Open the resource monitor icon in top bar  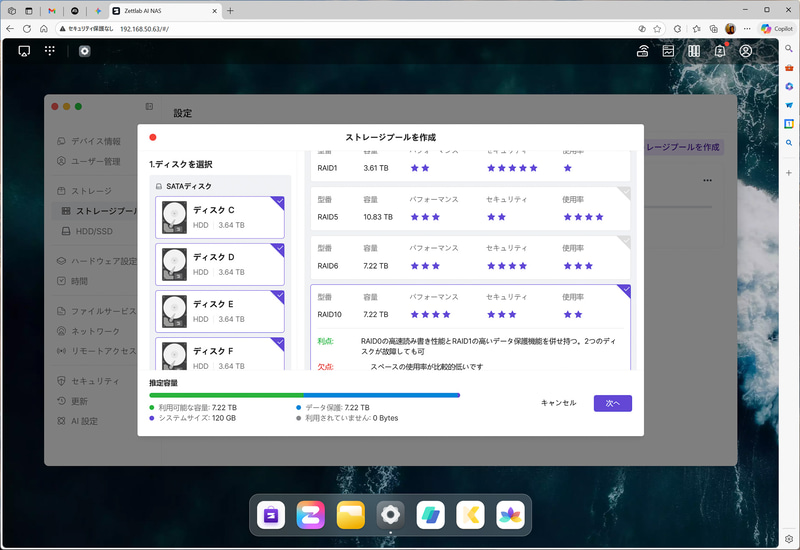668,51
